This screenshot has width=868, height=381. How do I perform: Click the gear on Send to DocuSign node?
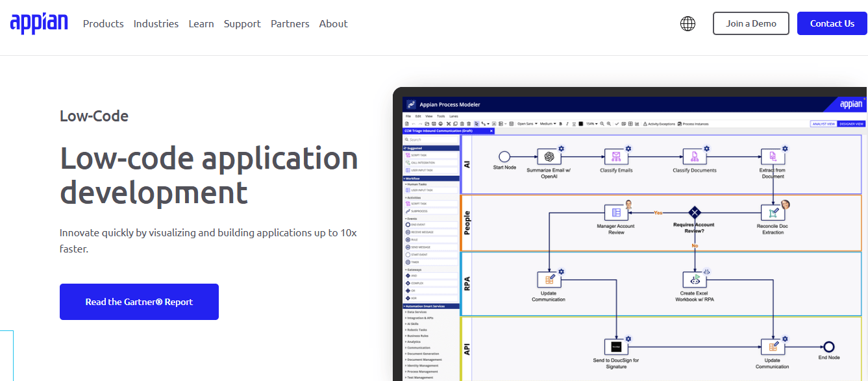click(628, 339)
